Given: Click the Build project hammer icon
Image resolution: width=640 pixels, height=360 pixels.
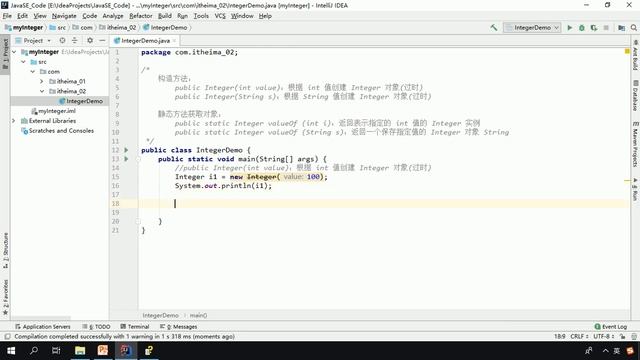Looking at the screenshot, I should (494, 28).
